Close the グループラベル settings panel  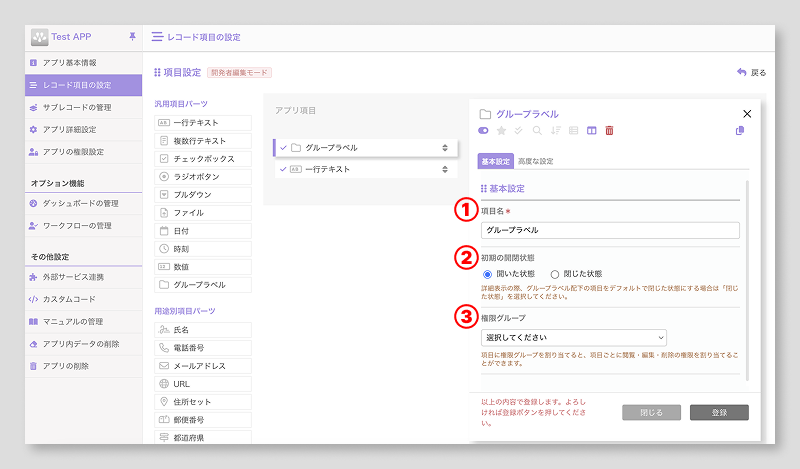point(747,114)
